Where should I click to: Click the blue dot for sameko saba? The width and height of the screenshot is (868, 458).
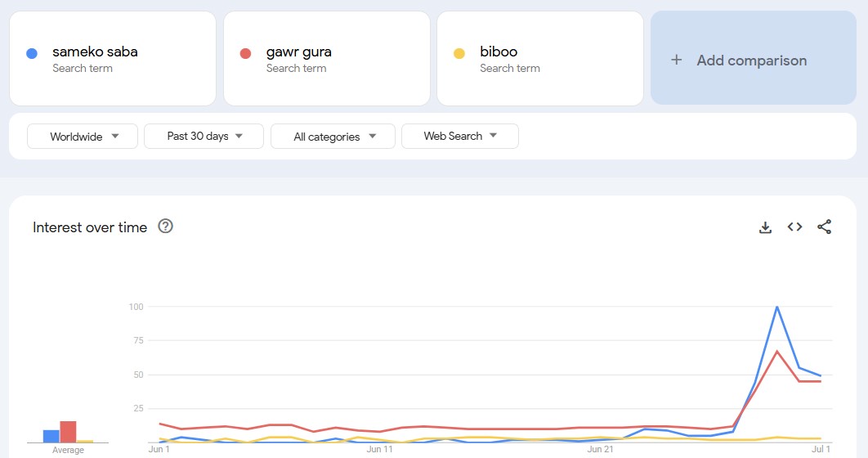(32, 54)
